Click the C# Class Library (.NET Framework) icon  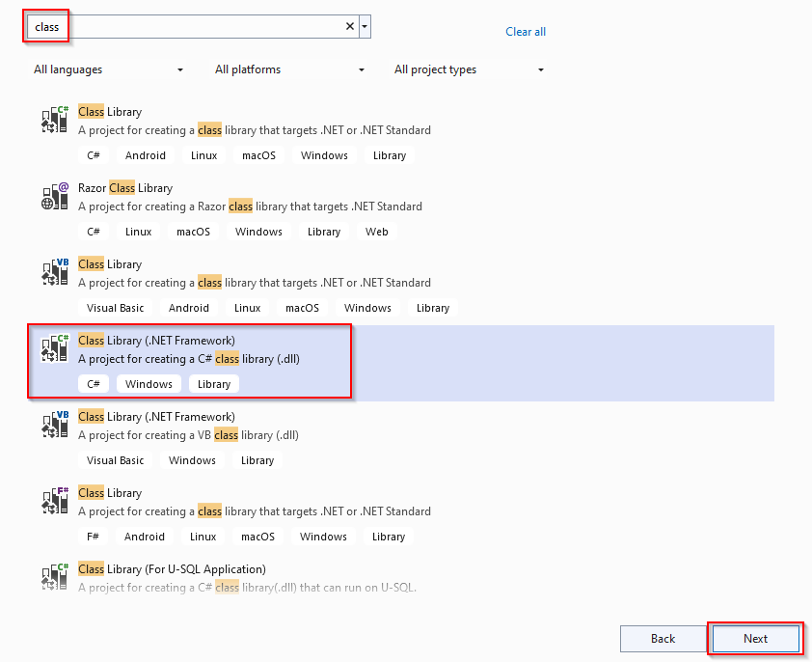pos(55,347)
